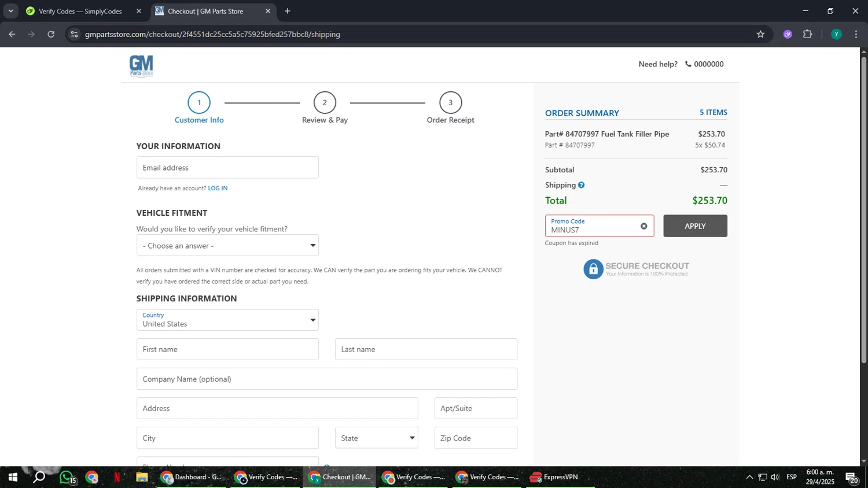Clear the promo code with X icon
Image resolution: width=868 pixels, height=488 pixels.
[x=643, y=226]
